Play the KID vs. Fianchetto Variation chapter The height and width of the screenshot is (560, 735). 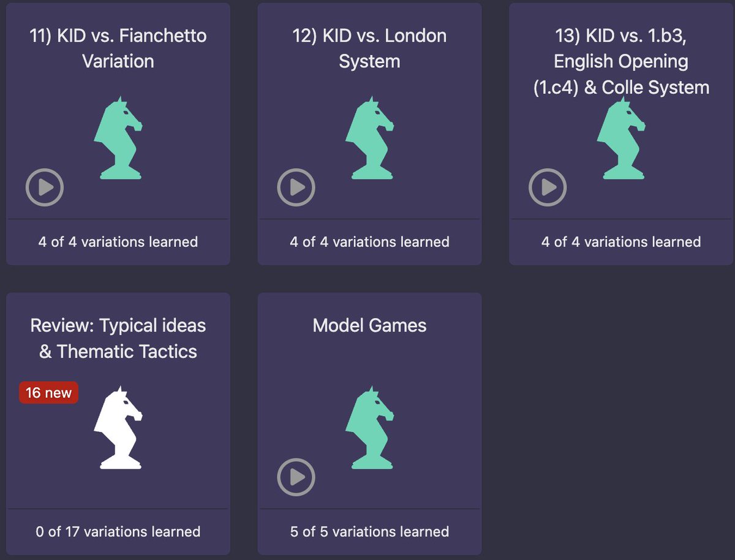(45, 187)
